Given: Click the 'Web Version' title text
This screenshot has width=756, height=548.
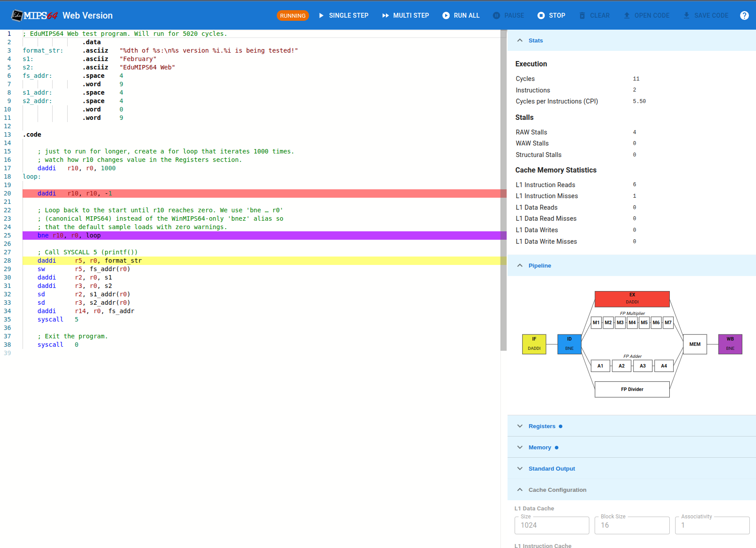Looking at the screenshot, I should [x=88, y=15].
